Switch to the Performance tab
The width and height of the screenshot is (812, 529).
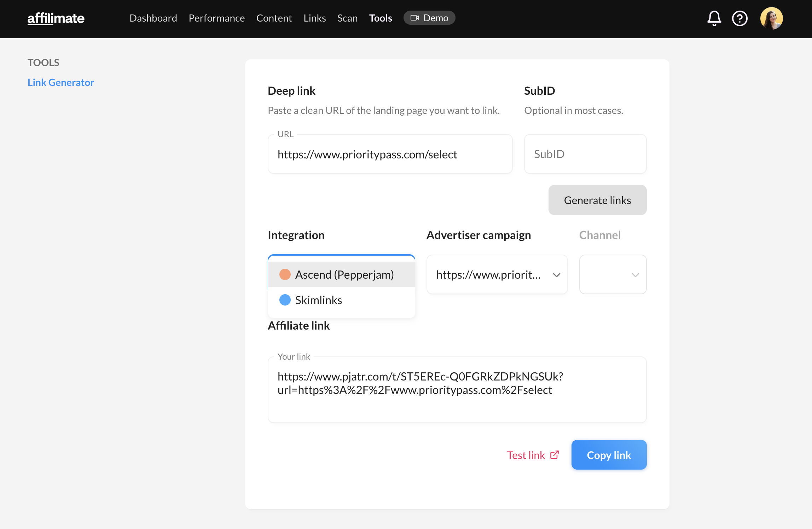pos(216,18)
